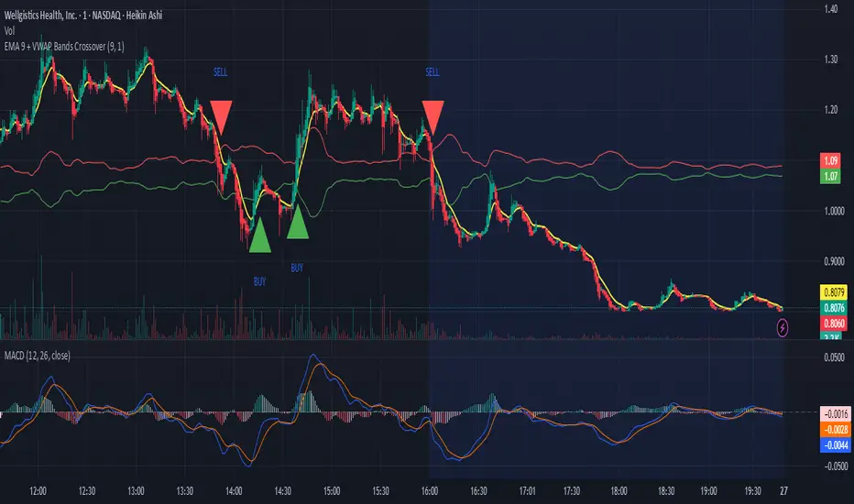Click the lower BUY text label

tap(260, 281)
